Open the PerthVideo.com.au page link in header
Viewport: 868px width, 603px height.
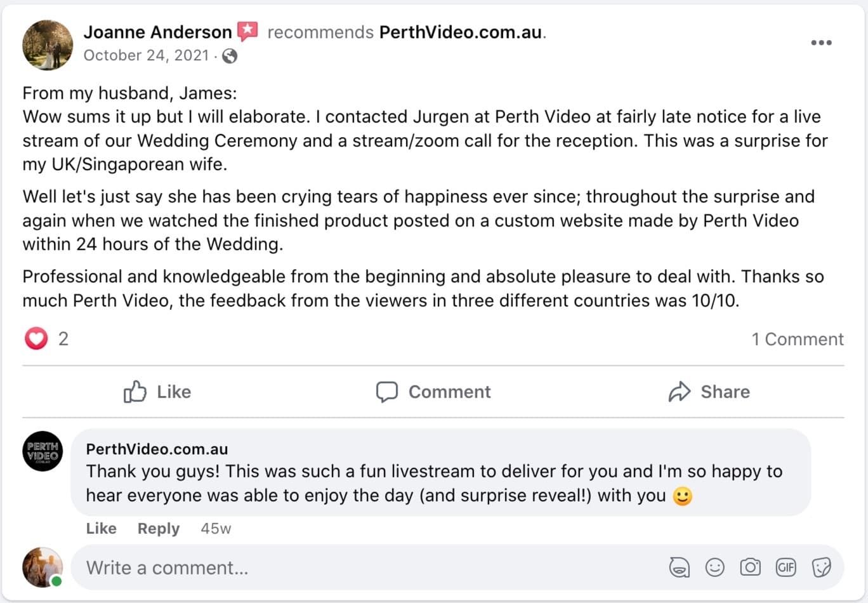point(461,32)
